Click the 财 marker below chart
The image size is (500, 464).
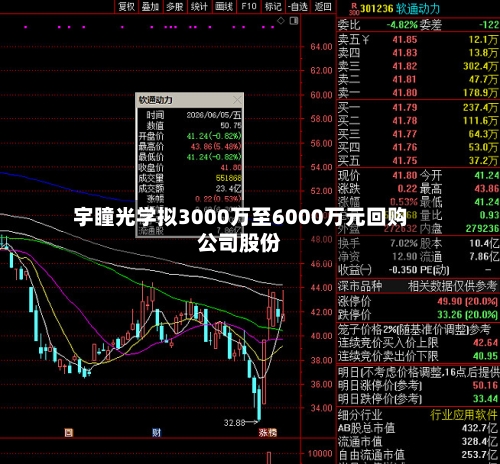point(156,433)
